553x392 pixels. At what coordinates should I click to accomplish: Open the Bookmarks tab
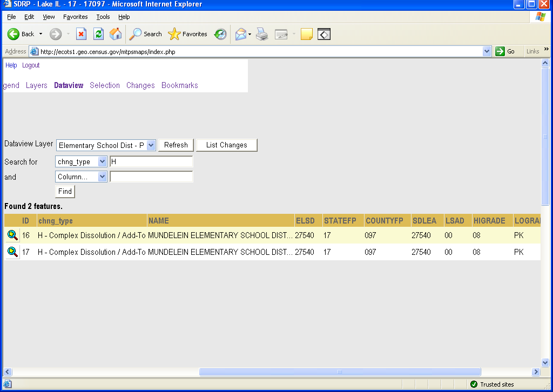(x=179, y=85)
